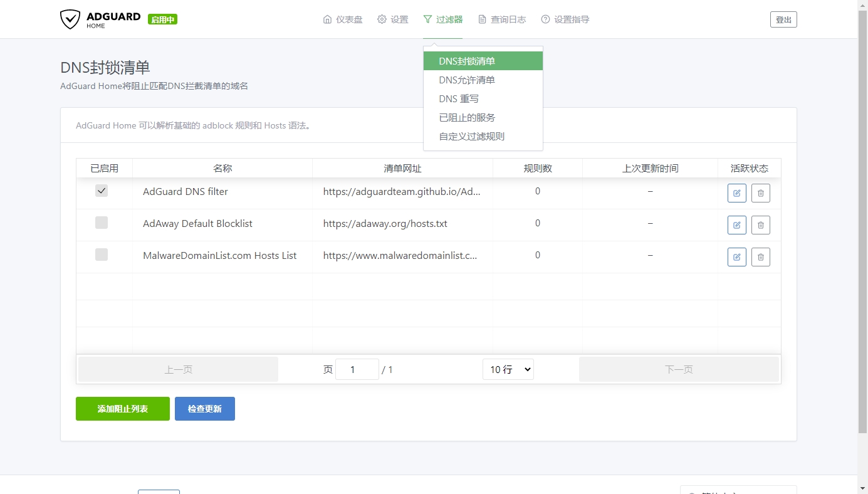868x494 pixels.
Task: Sort by the 已启用 column header
Action: click(104, 168)
